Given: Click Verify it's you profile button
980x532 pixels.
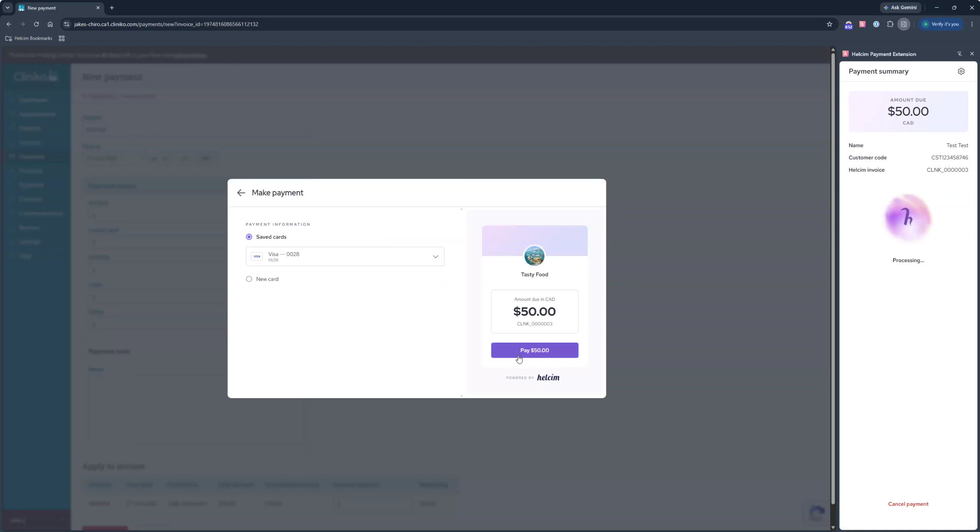Looking at the screenshot, I should [x=941, y=24].
